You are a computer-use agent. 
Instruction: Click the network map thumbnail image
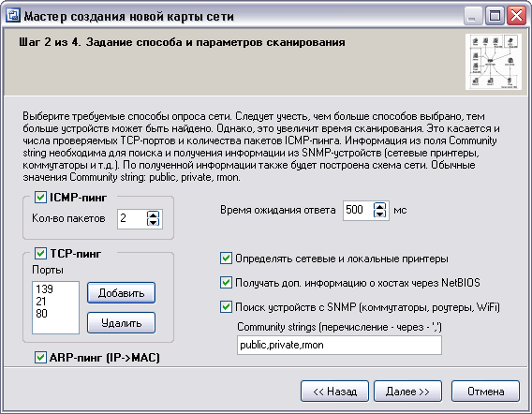coord(494,62)
